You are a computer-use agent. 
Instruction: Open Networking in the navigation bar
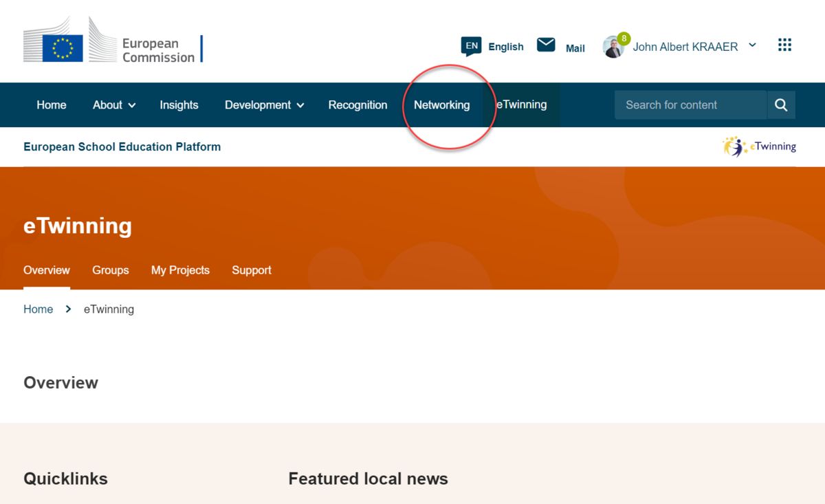pos(441,105)
